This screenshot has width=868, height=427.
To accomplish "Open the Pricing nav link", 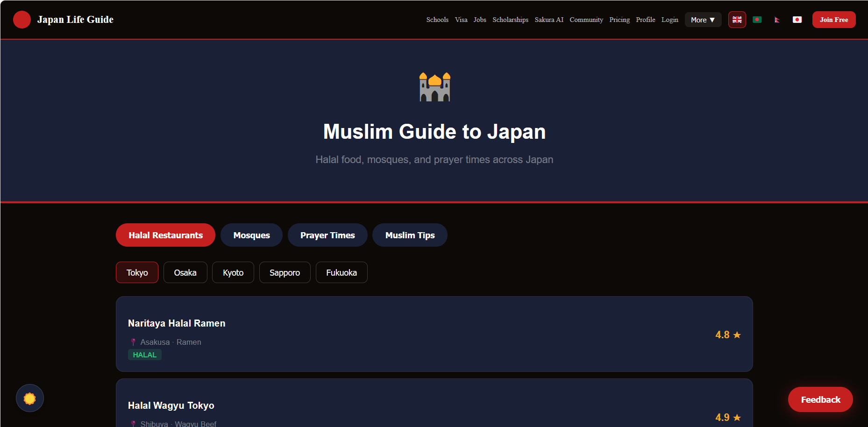I will pyautogui.click(x=619, y=20).
